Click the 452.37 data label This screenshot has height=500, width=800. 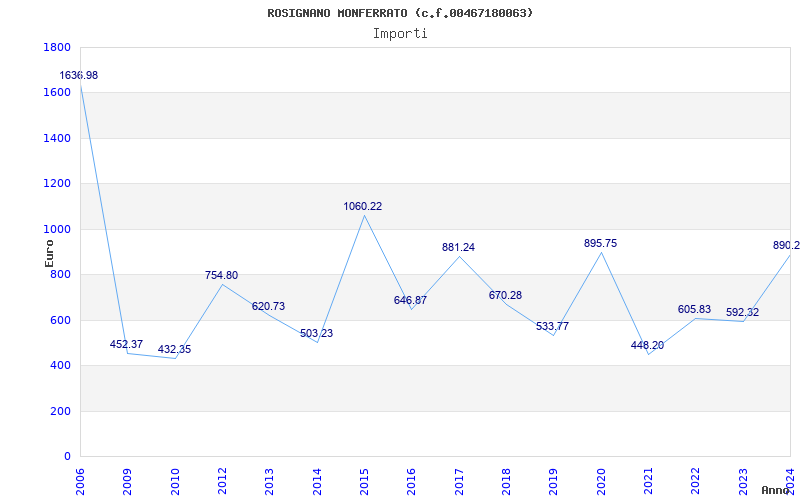click(x=126, y=344)
